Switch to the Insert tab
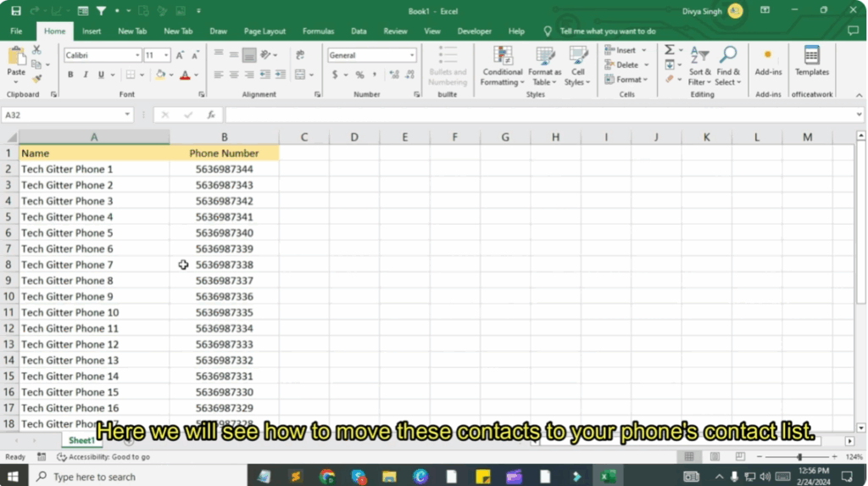868x486 pixels. pos(92,31)
